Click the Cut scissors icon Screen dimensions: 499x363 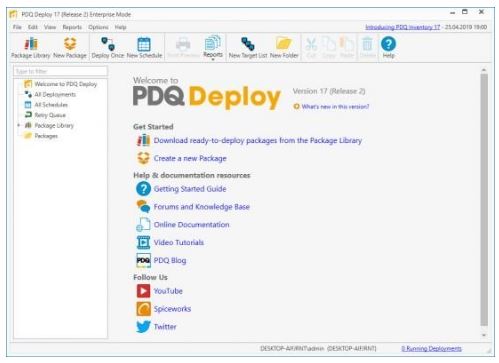(311, 47)
